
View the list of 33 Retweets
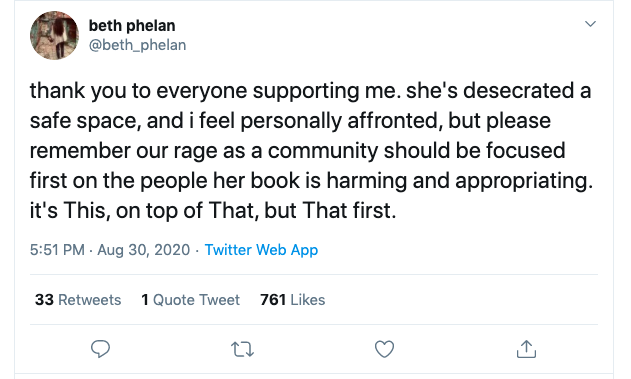pyautogui.click(x=78, y=300)
